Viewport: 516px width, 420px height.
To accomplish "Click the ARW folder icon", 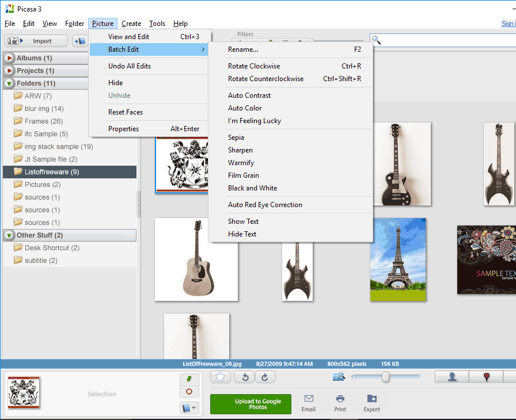I will coord(18,96).
